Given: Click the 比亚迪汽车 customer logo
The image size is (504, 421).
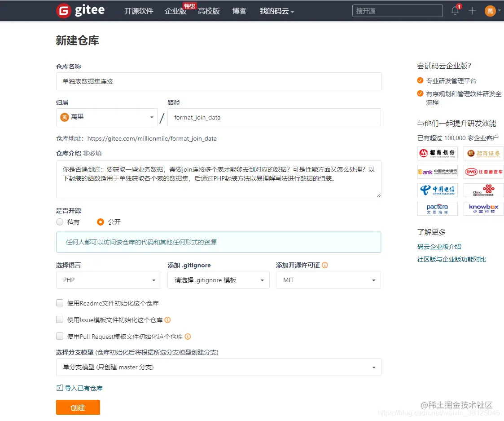Looking at the screenshot, I should coord(483,172).
